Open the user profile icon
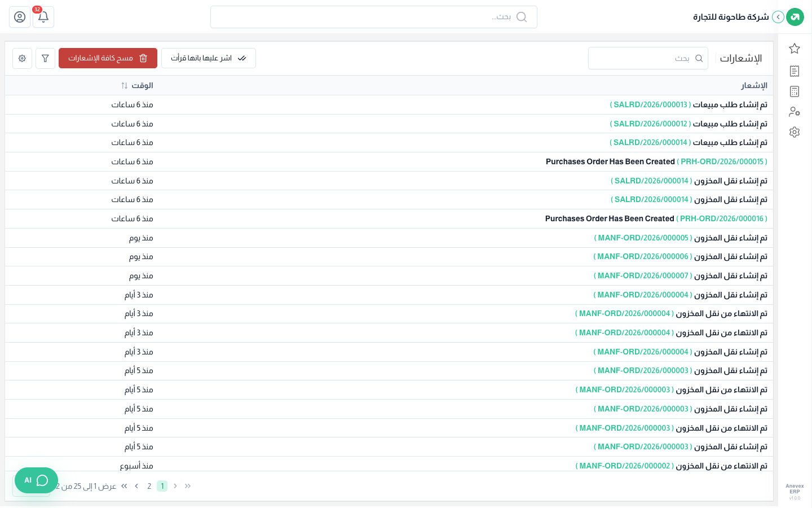Image resolution: width=812 pixels, height=508 pixels. point(20,17)
